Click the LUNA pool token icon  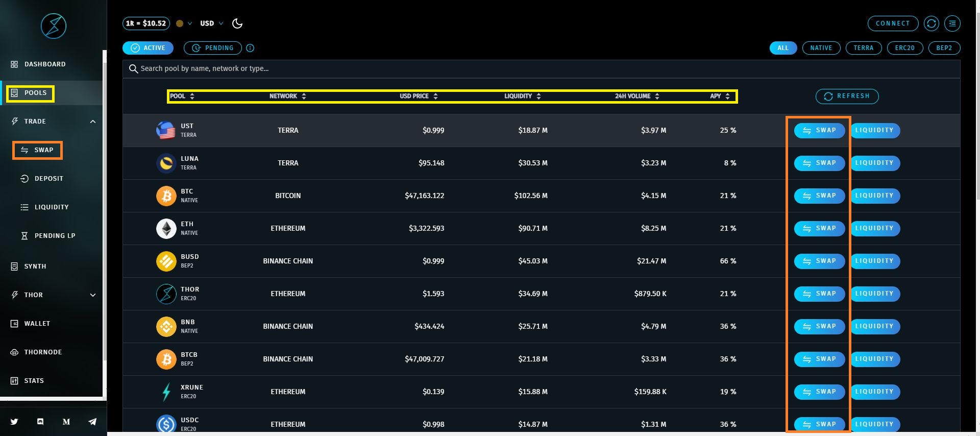pos(166,163)
